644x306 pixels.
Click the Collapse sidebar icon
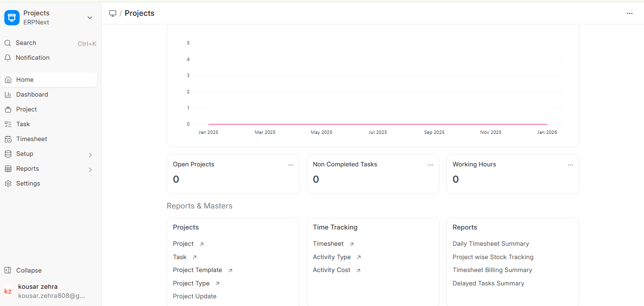[x=8, y=271]
